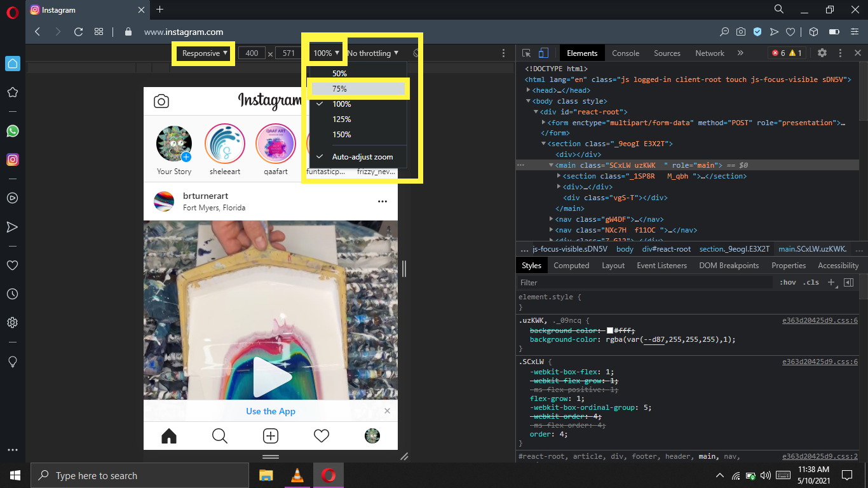
Task: Switch to the Network tab
Action: pos(710,53)
